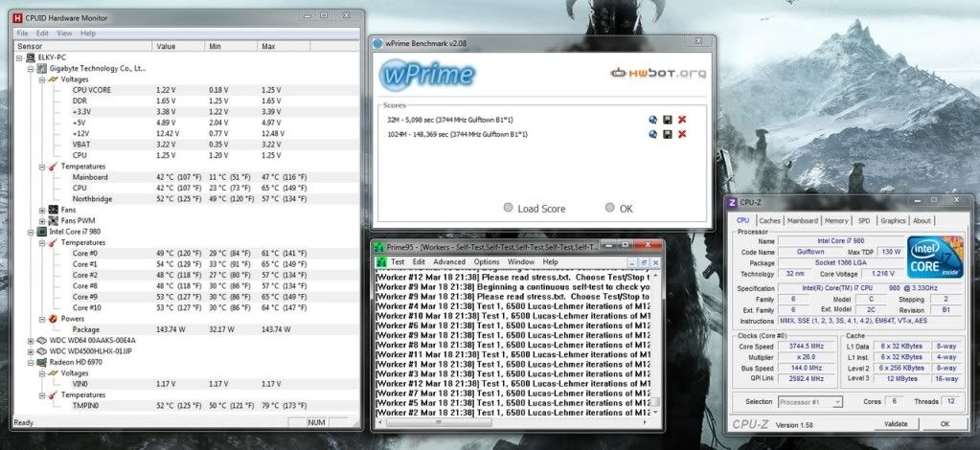Image resolution: width=980 pixels, height=450 pixels.
Task: Switch to the Mainboard tab in CPU-Z
Action: point(802,220)
